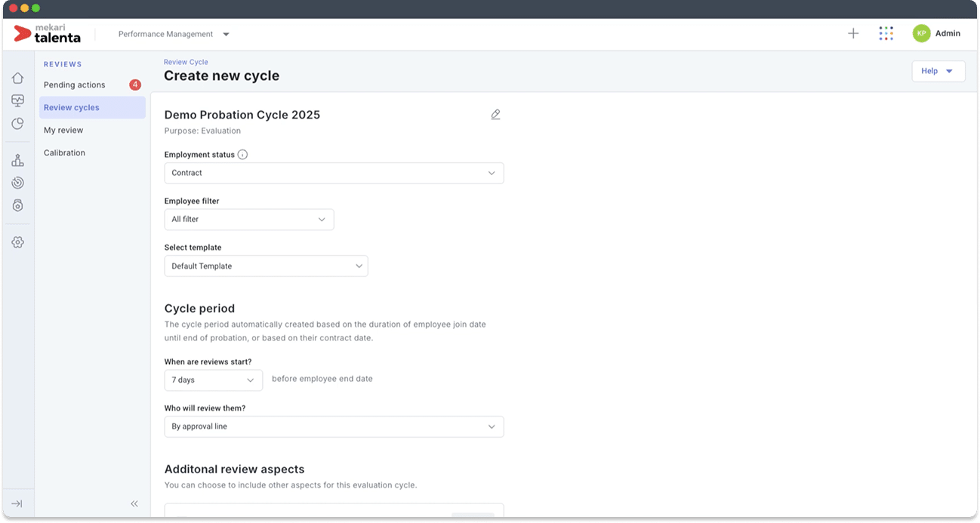Open the colorful app launcher grid
Viewport: 980px width, 523px height.
tap(886, 33)
